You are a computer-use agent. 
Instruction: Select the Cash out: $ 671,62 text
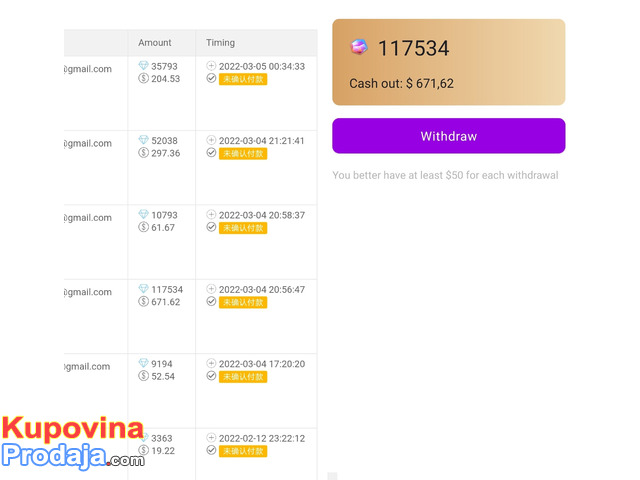(x=401, y=83)
